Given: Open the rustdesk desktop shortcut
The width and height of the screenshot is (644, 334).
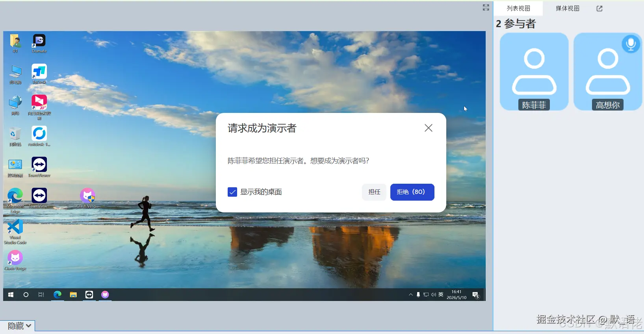Looking at the screenshot, I should pyautogui.click(x=39, y=137).
